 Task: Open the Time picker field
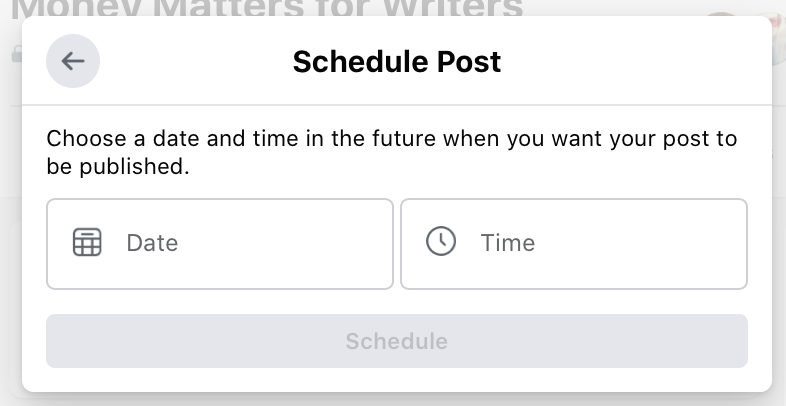click(x=574, y=244)
